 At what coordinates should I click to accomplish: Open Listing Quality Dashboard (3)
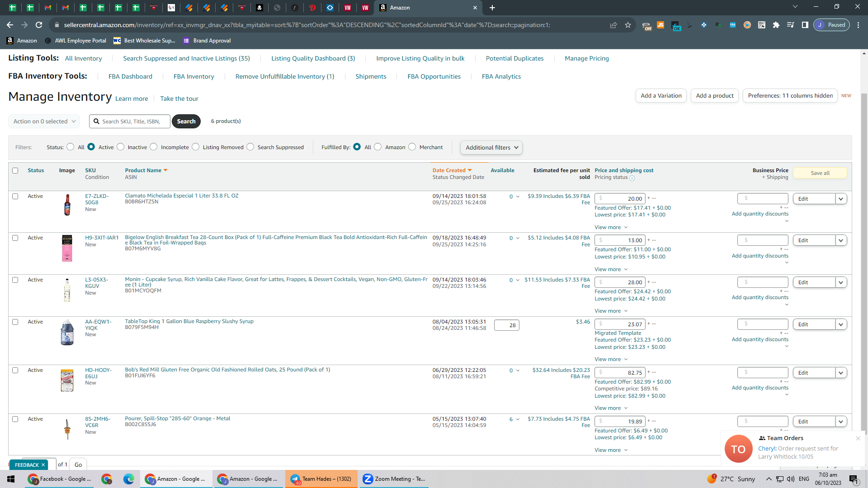(313, 58)
